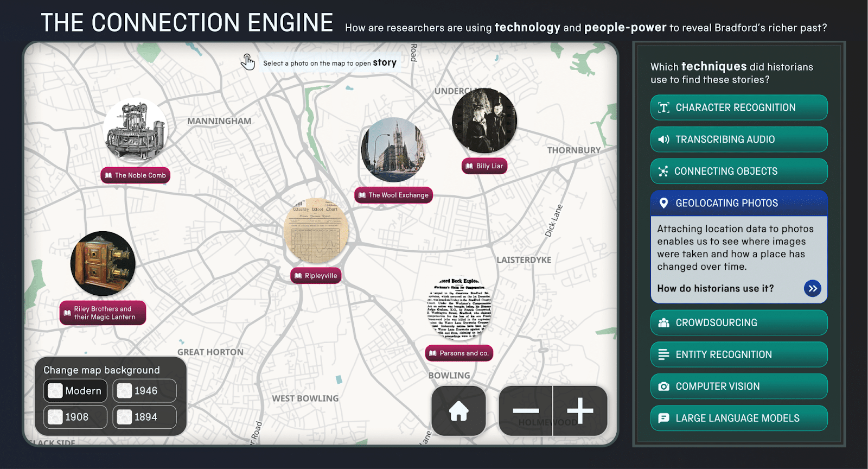Click the camera icon for Computer Vision
This screenshot has width=868, height=469.
(x=663, y=386)
